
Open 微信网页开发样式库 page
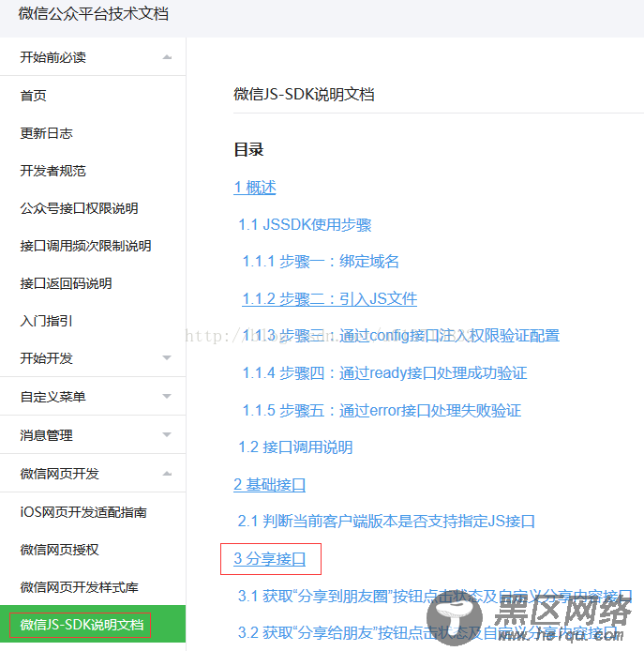[80, 587]
